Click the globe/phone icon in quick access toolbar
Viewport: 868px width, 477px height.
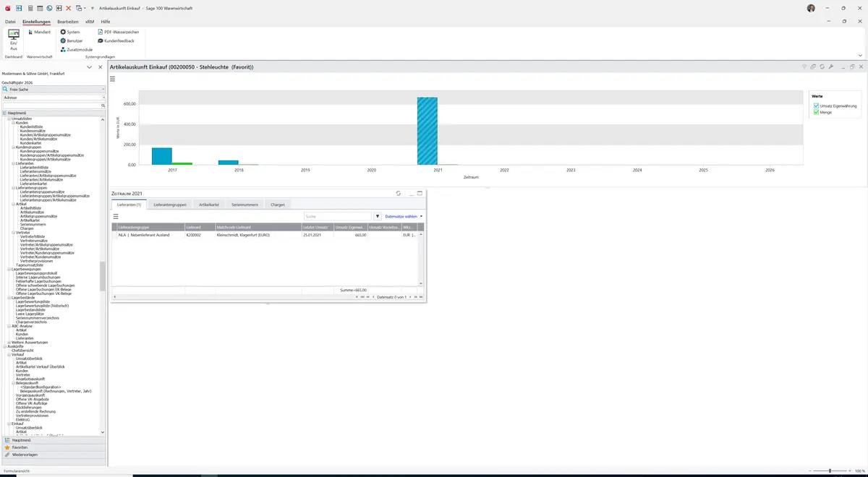(x=49, y=8)
